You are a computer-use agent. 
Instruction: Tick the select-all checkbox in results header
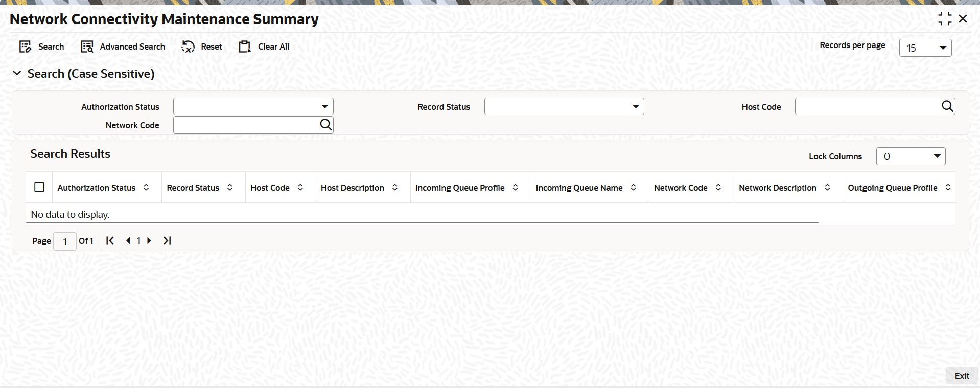click(x=39, y=187)
